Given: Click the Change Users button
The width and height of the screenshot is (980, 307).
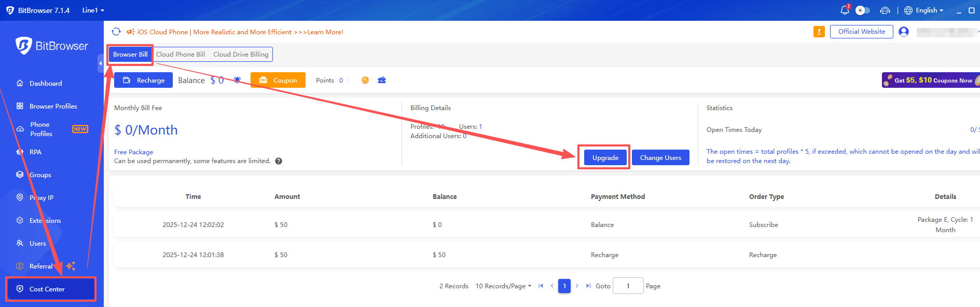Looking at the screenshot, I should (x=660, y=158).
